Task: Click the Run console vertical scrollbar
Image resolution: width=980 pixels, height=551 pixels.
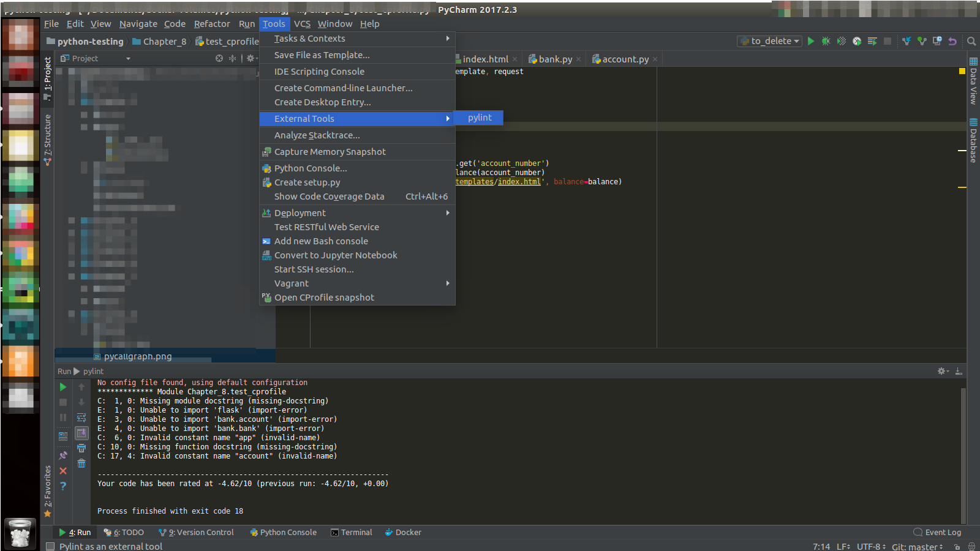Action: [x=963, y=455]
